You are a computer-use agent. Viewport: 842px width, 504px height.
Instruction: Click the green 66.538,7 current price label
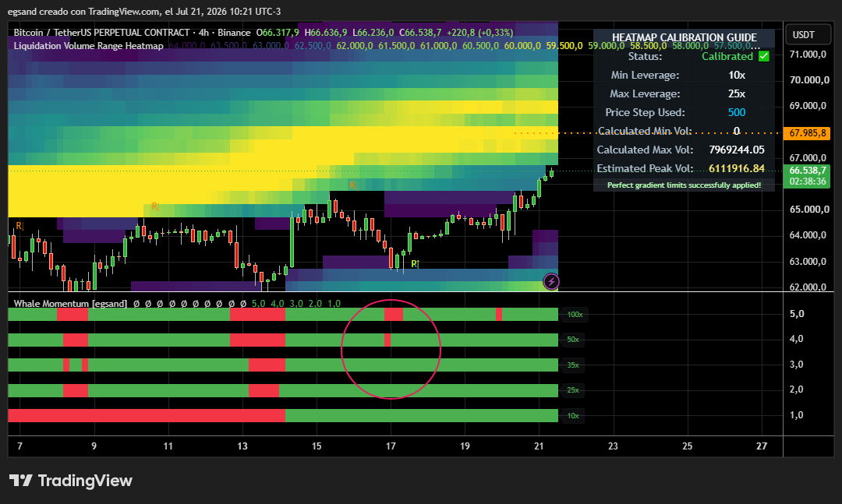tap(807, 170)
